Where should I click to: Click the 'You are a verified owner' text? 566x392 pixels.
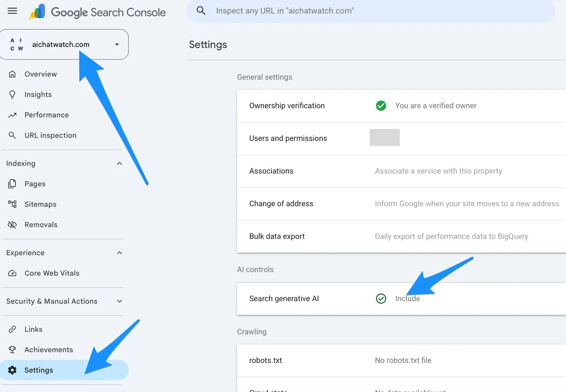click(x=436, y=106)
